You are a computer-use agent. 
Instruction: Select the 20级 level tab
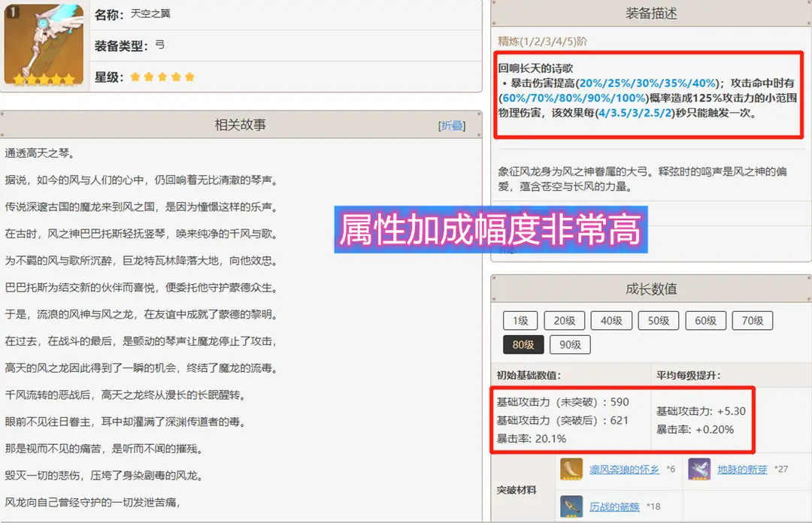[x=565, y=321]
